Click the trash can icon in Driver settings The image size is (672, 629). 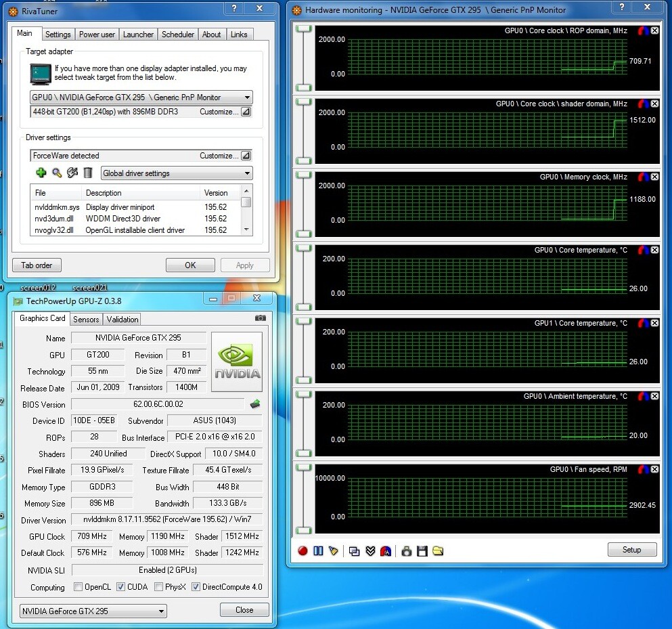click(x=88, y=173)
